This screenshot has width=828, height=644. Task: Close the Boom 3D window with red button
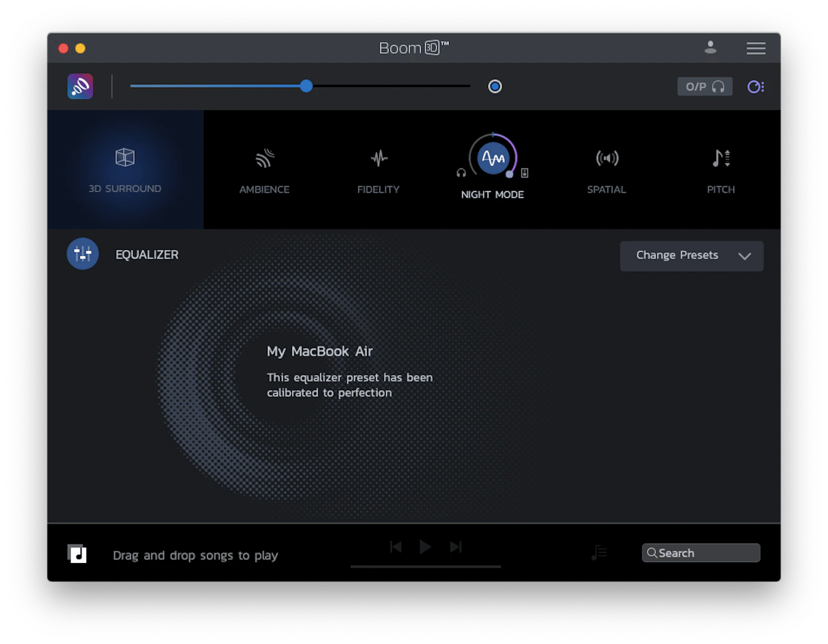click(x=63, y=48)
